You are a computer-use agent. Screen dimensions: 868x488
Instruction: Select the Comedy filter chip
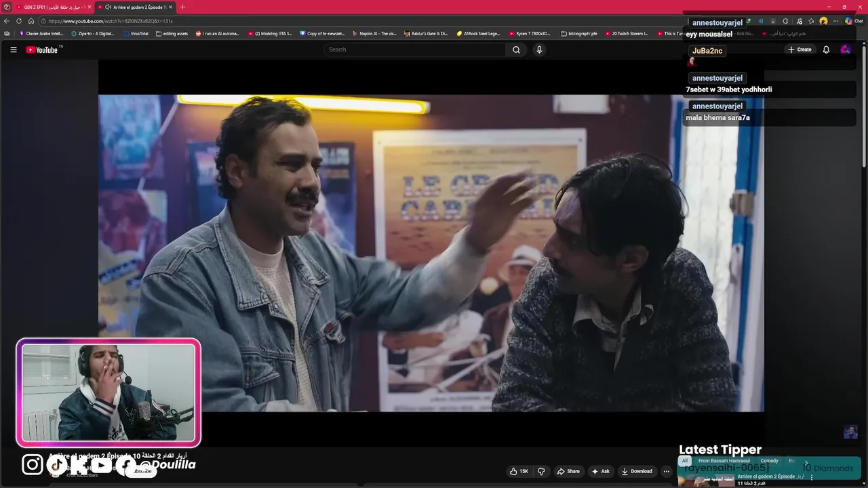click(x=769, y=461)
